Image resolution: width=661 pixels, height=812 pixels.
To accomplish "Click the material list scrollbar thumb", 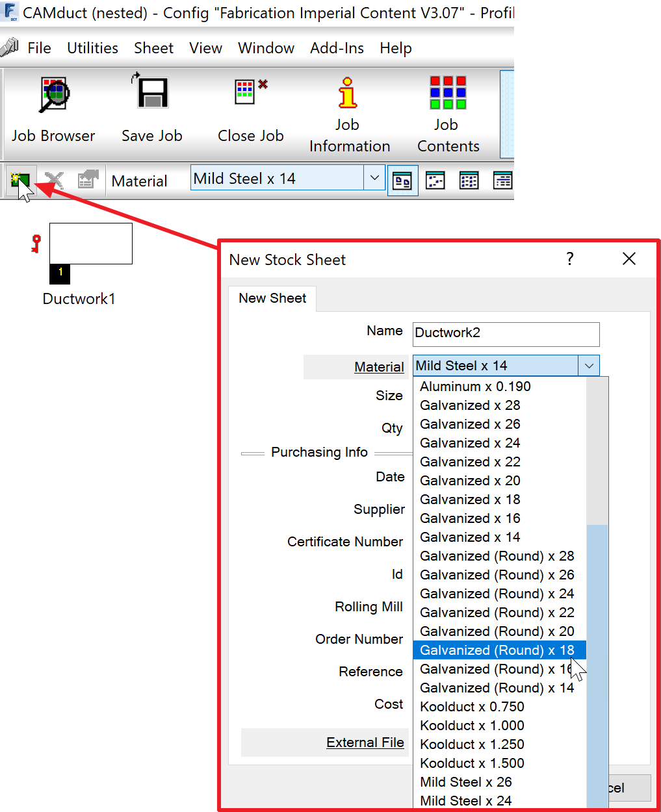I will pyautogui.click(x=597, y=666).
